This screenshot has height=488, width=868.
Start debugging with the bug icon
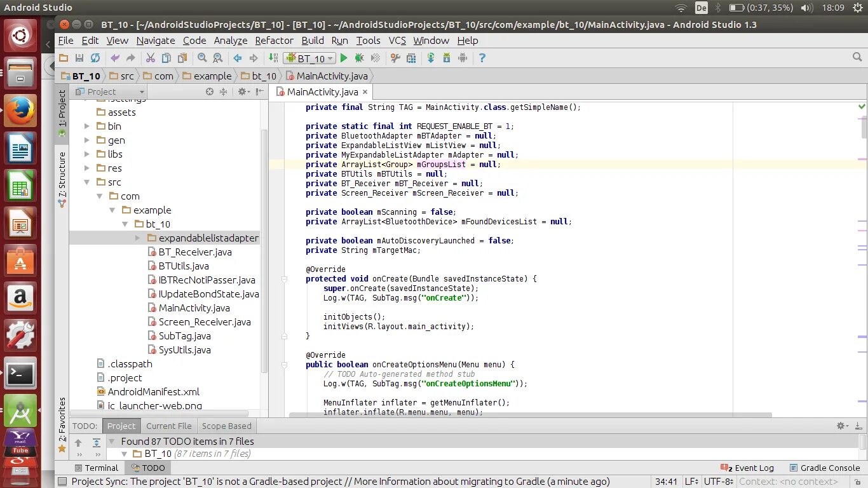pos(360,58)
